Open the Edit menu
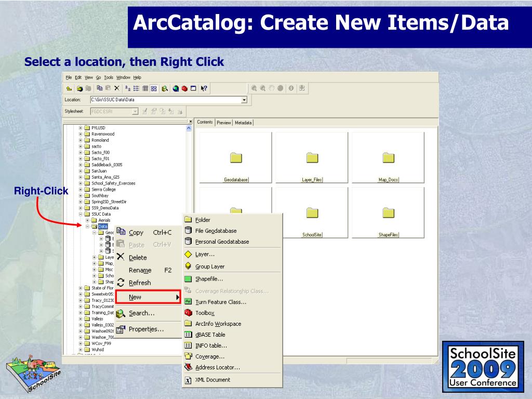The height and width of the screenshot is (399, 532). pyautogui.click(x=78, y=77)
